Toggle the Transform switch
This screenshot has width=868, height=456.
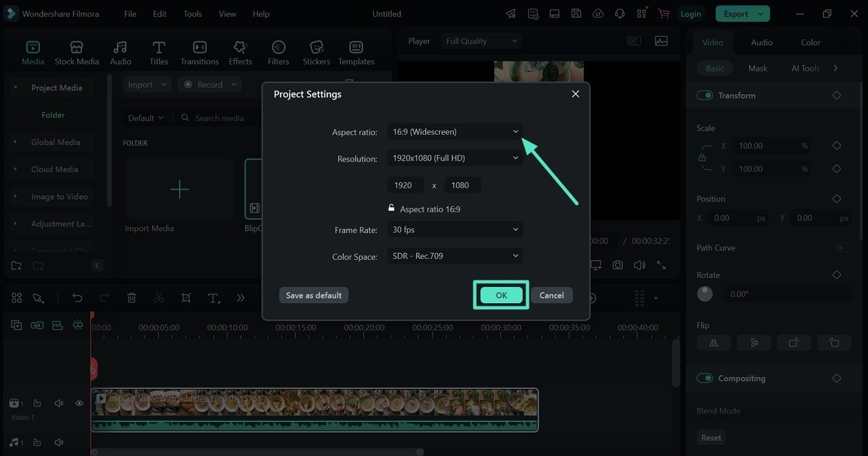click(704, 95)
